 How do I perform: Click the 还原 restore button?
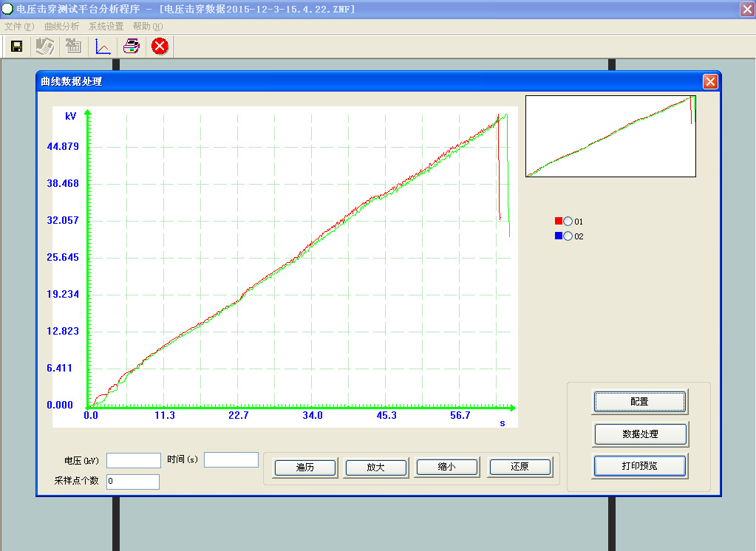(x=520, y=467)
